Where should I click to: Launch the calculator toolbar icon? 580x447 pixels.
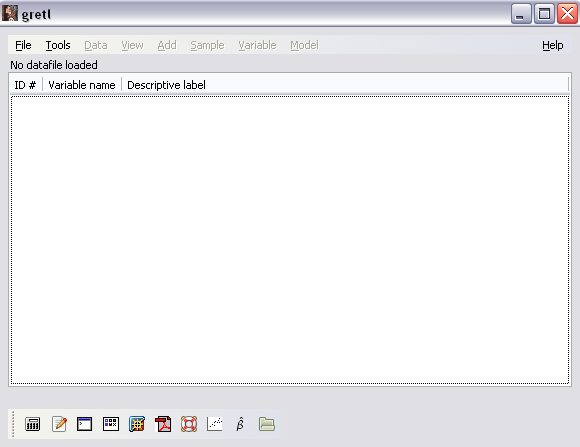coord(33,424)
